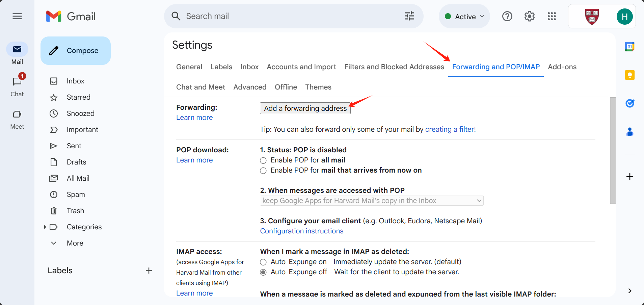
Task: Open the Help support icon
Action: (x=507, y=16)
